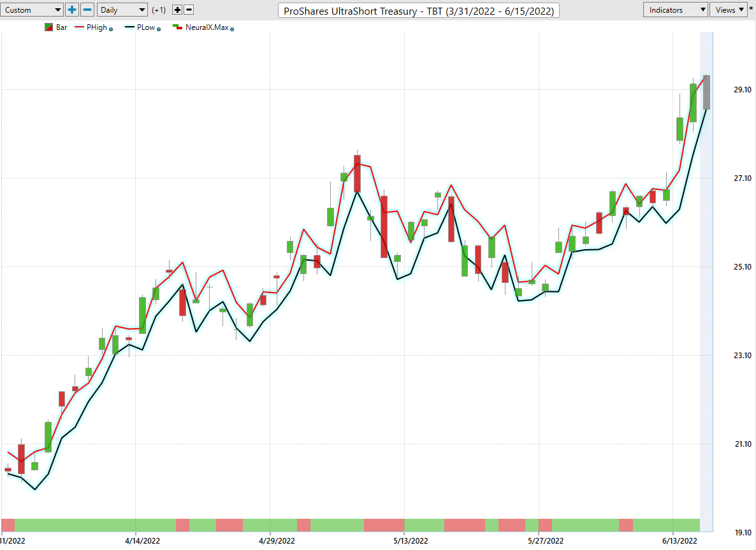Select the PHigh legend label
The width and height of the screenshot is (756, 550).
97,27
